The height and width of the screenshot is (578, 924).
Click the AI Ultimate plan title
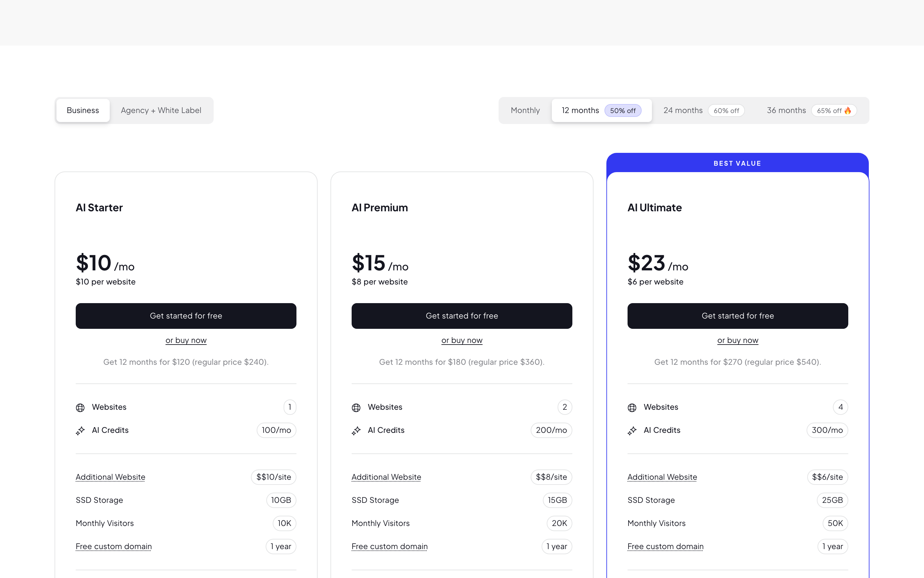pos(654,207)
